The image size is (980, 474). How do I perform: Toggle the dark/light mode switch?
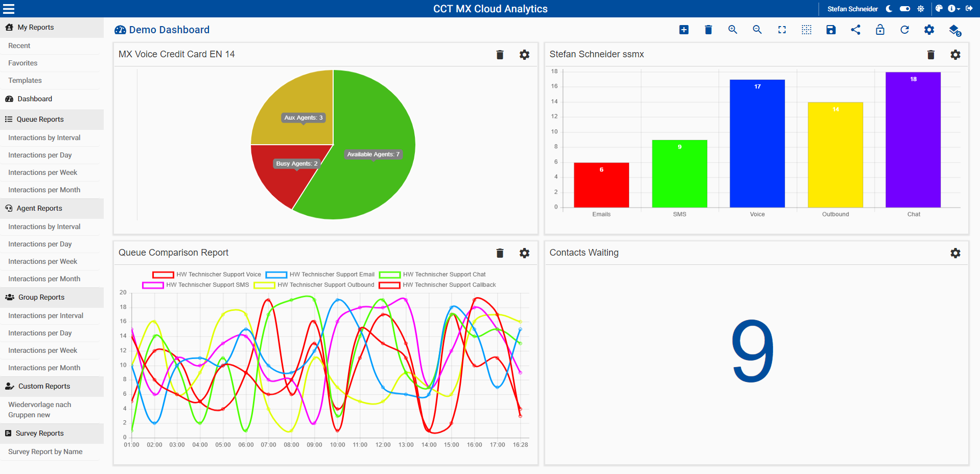(905, 9)
